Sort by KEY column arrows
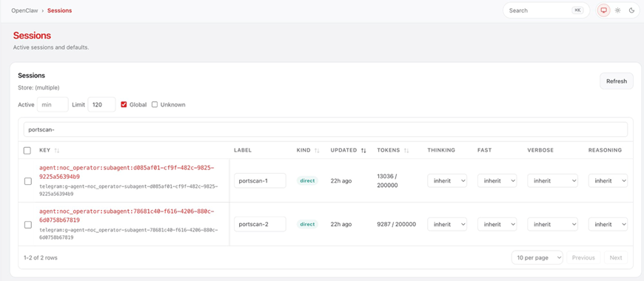644x281 pixels. (57, 151)
